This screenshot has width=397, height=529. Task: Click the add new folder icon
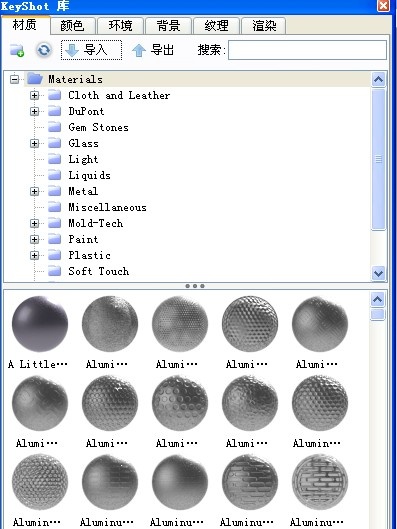click(x=17, y=50)
